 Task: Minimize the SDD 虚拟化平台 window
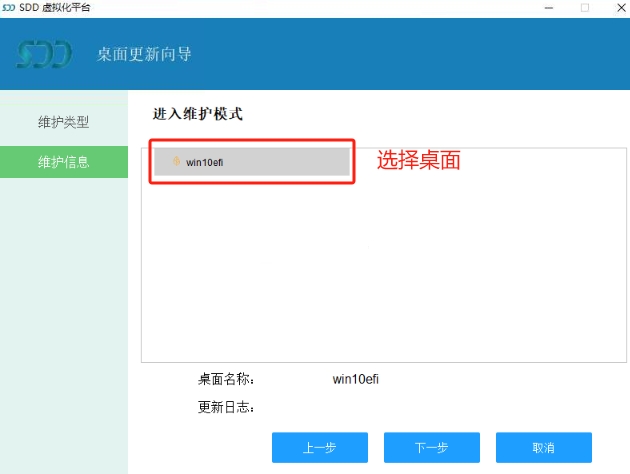pyautogui.click(x=548, y=8)
